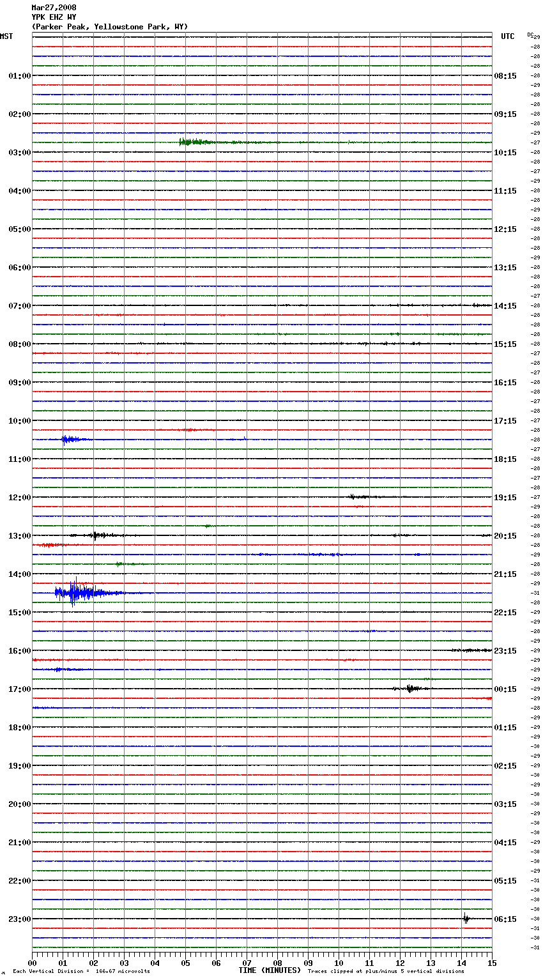Click the 12:15 UTC time label
This screenshot has width=543, height=980.
[505, 229]
